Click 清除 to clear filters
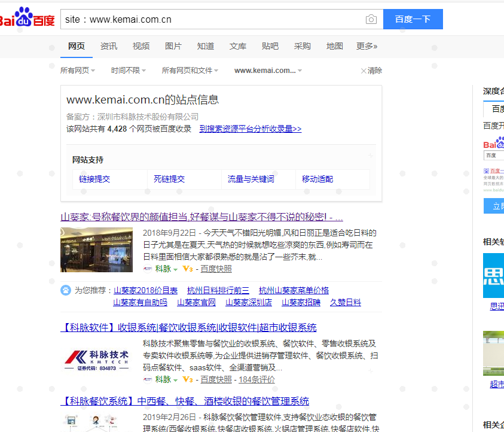This screenshot has height=432, width=504. coord(371,71)
